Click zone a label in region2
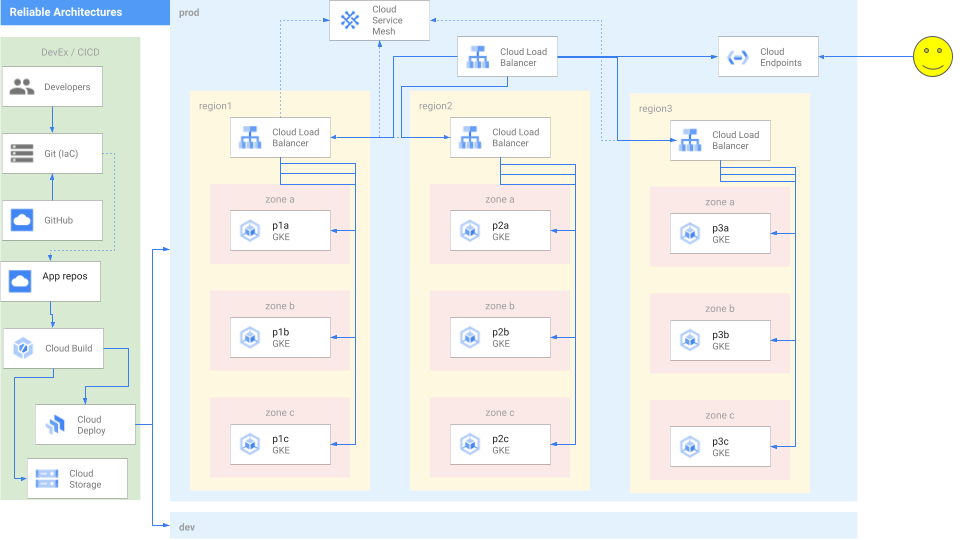 [500, 200]
